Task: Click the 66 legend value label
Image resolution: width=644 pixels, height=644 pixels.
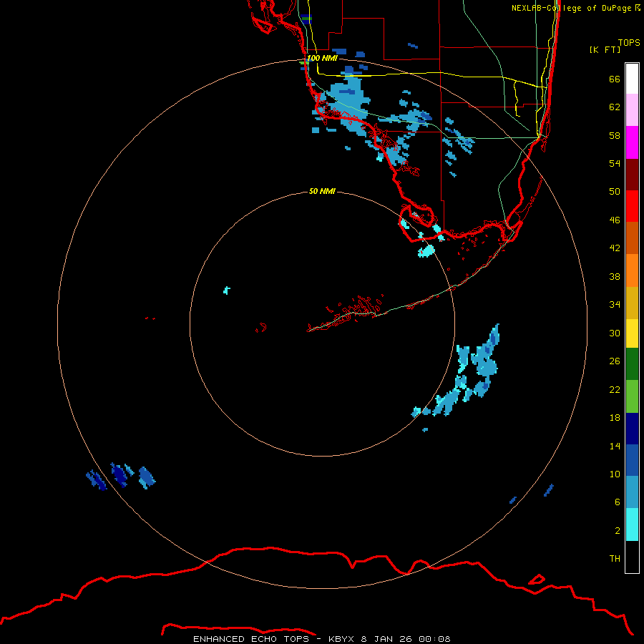Action: (x=615, y=79)
